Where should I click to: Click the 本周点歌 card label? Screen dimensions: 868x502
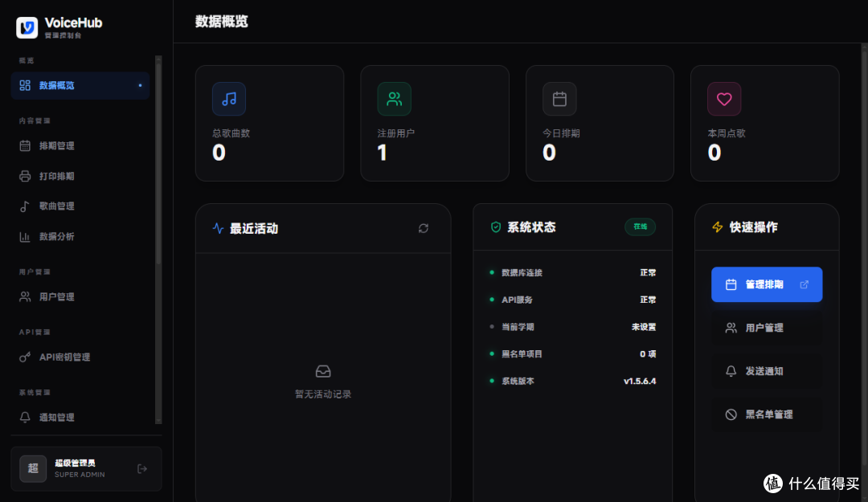coord(727,133)
